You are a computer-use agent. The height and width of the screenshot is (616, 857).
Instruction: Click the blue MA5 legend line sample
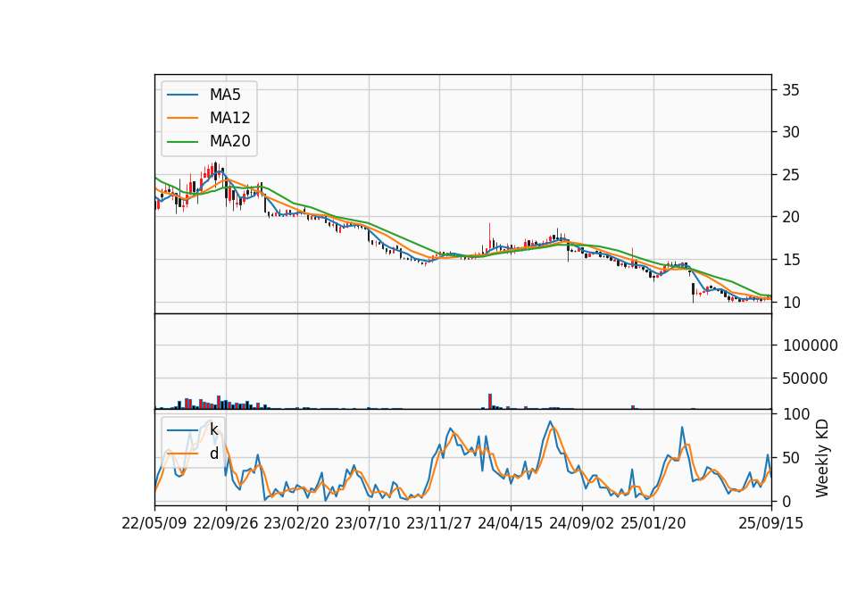[x=182, y=95]
